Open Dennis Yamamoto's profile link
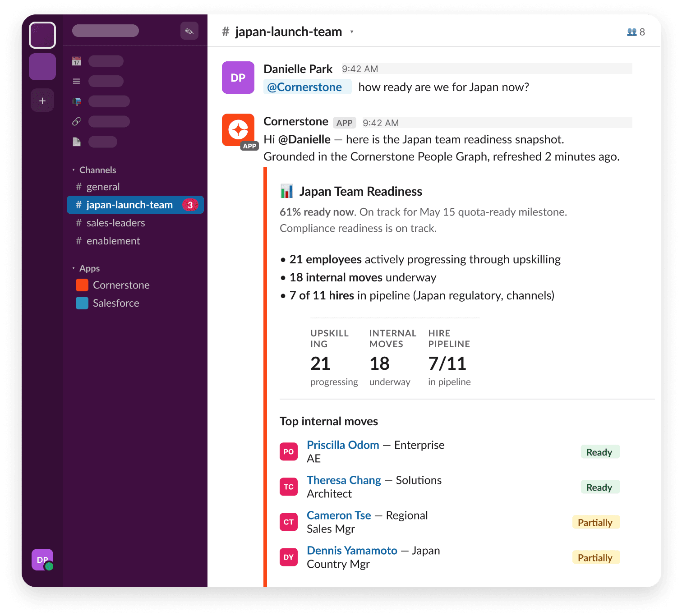Image resolution: width=682 pixels, height=616 pixels. click(352, 551)
